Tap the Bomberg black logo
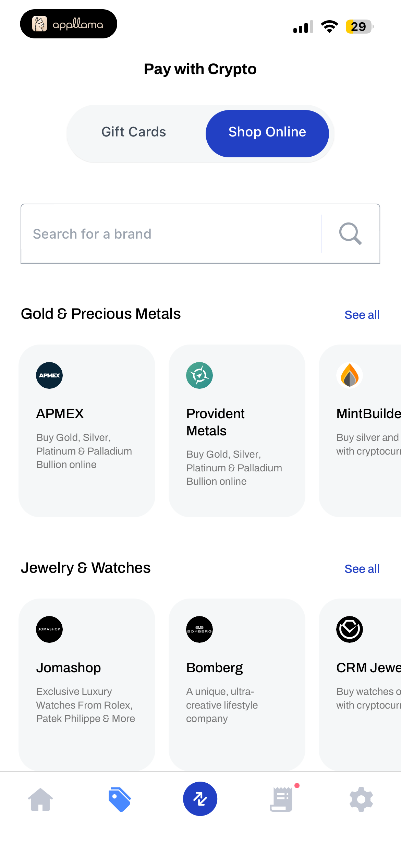 (x=199, y=629)
